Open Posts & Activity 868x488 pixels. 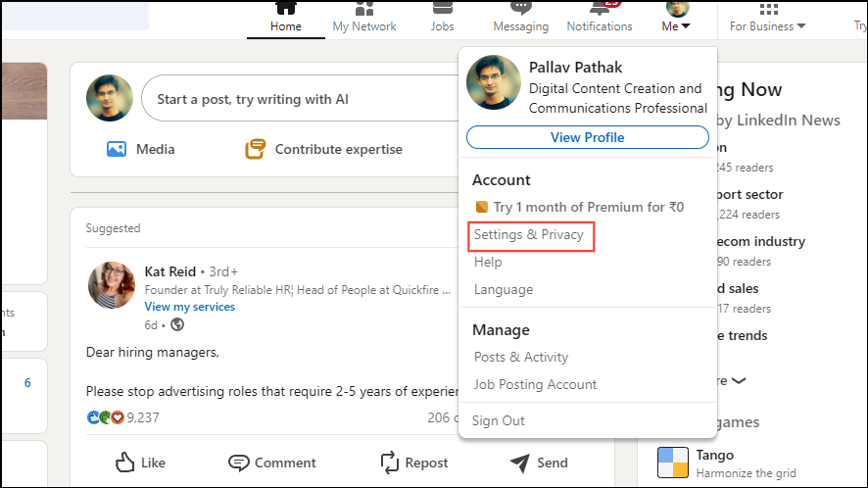point(521,358)
